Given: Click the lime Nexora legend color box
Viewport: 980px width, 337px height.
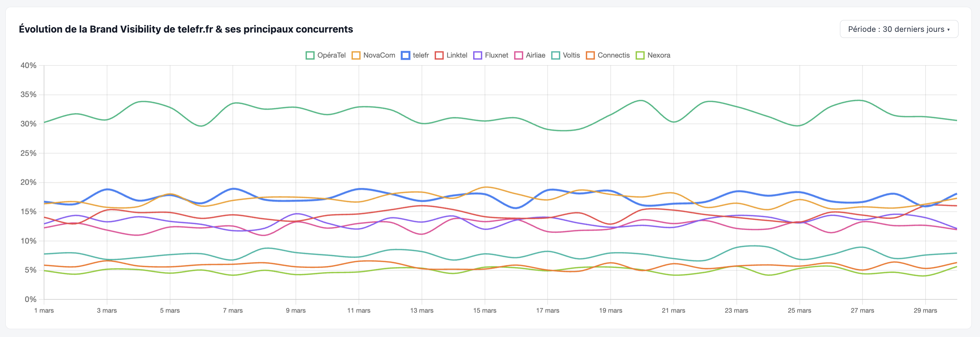Looking at the screenshot, I should [640, 55].
